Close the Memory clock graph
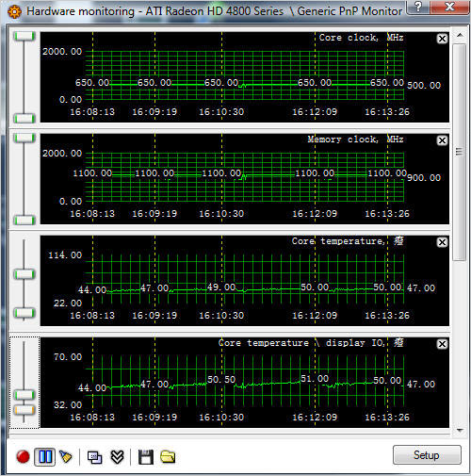Viewport: 471px width, 476px height. (442, 140)
